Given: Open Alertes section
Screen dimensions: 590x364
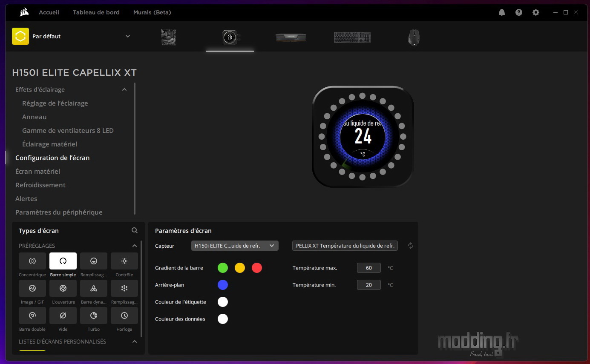Looking at the screenshot, I should [26, 198].
